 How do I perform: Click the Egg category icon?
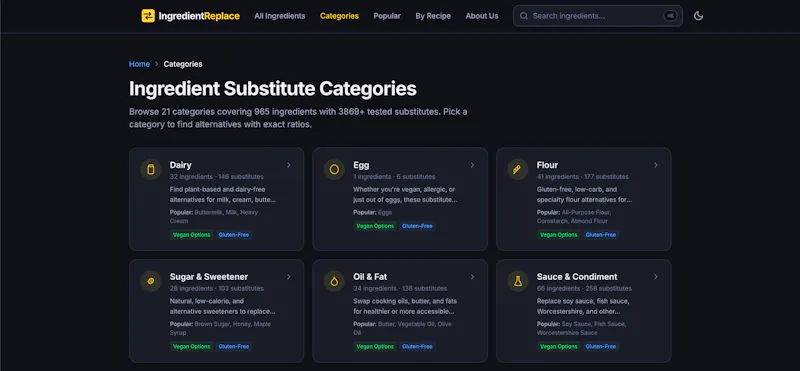[334, 169]
